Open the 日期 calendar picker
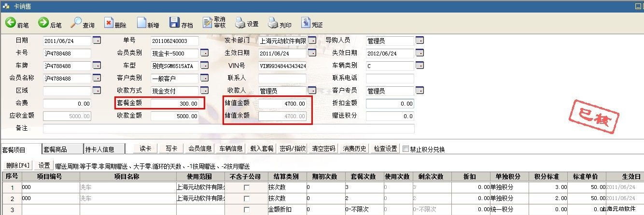The height and width of the screenshot is (215, 644). pos(97,40)
